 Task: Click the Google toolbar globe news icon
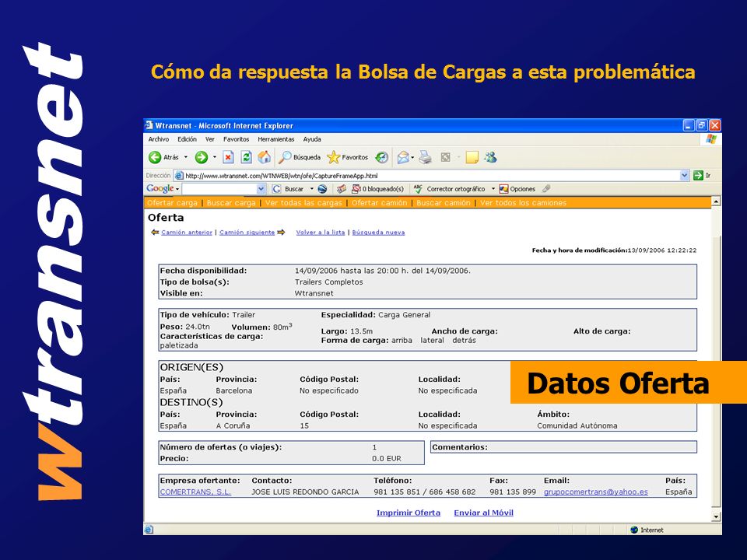click(322, 189)
